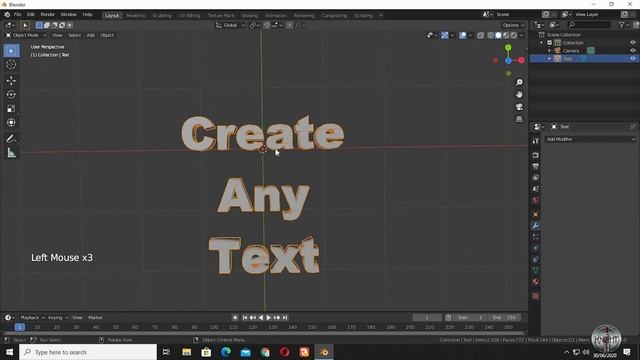Screen dimensions: 640x360
Task: Play the timeline animation
Action: click(269, 318)
